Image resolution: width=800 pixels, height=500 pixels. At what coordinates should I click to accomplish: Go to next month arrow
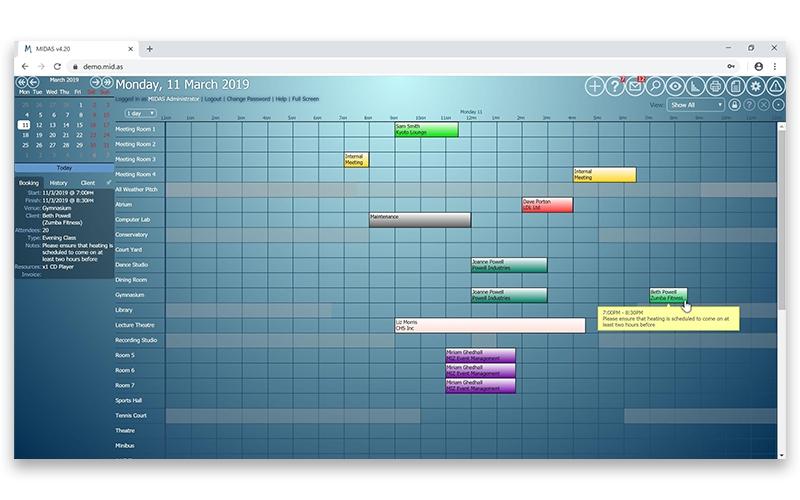(x=95, y=82)
